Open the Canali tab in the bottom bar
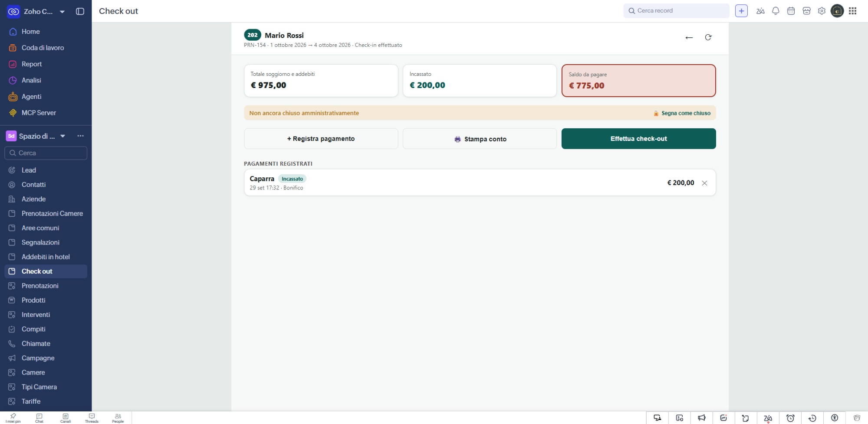Viewport: 868px width, 424px height. click(x=66, y=418)
